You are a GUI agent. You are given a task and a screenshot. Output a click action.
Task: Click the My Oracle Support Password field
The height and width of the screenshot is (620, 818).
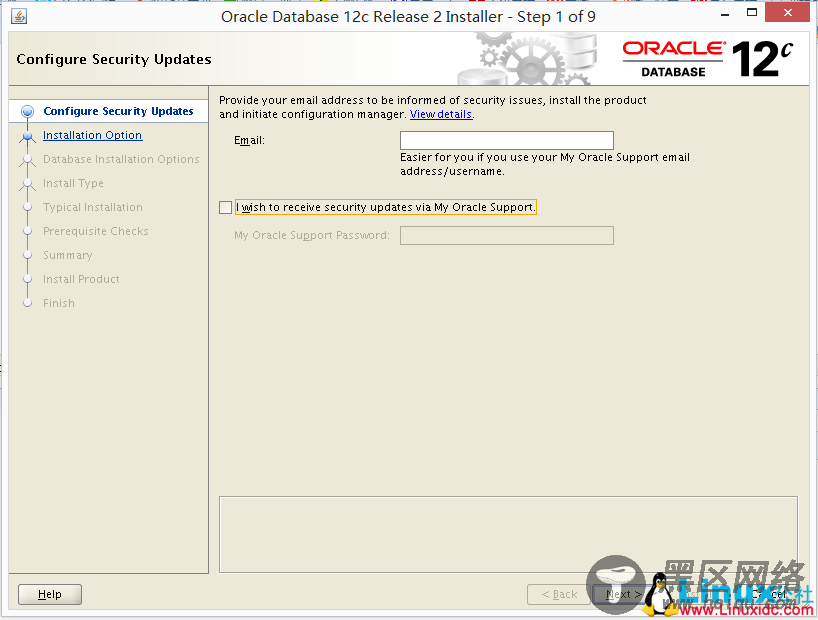pos(507,235)
